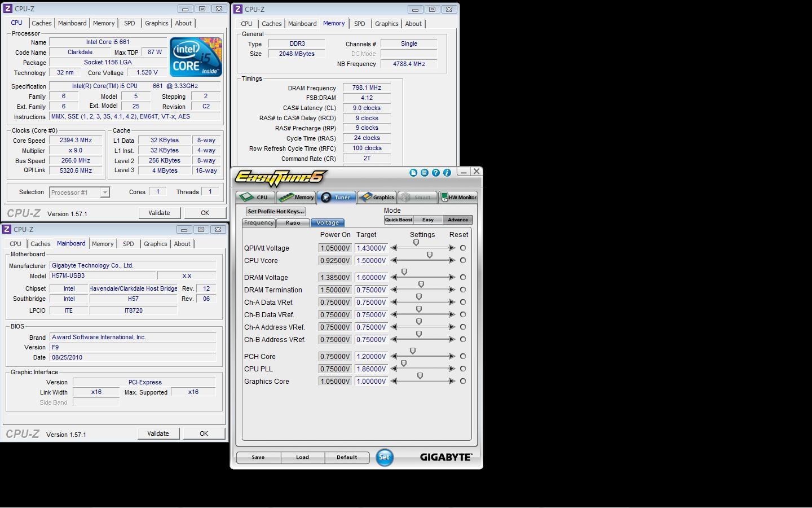Decrease PCH Core with left arrow
This screenshot has height=508, width=812.
pos(394,356)
